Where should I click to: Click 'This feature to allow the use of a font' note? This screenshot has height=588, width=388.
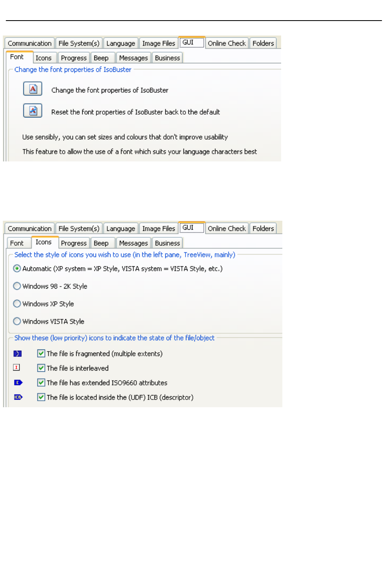(140, 151)
